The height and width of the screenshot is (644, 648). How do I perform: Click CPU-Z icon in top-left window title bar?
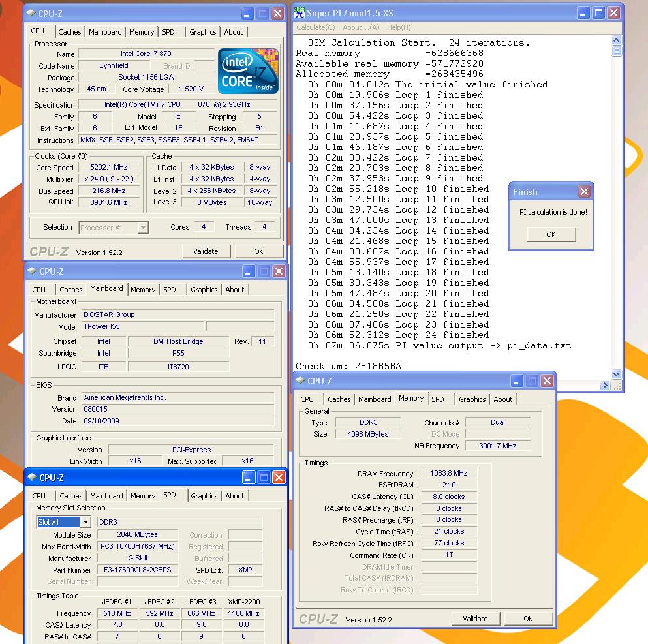31,13
